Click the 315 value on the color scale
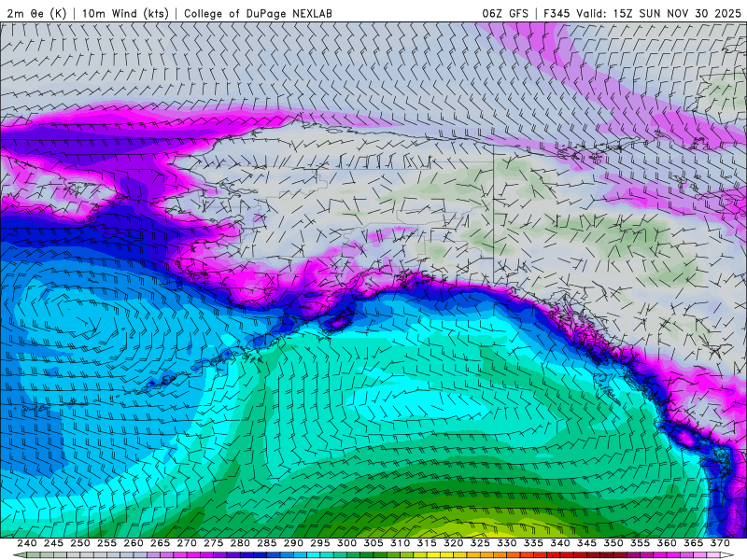The height and width of the screenshot is (560, 747). click(427, 543)
